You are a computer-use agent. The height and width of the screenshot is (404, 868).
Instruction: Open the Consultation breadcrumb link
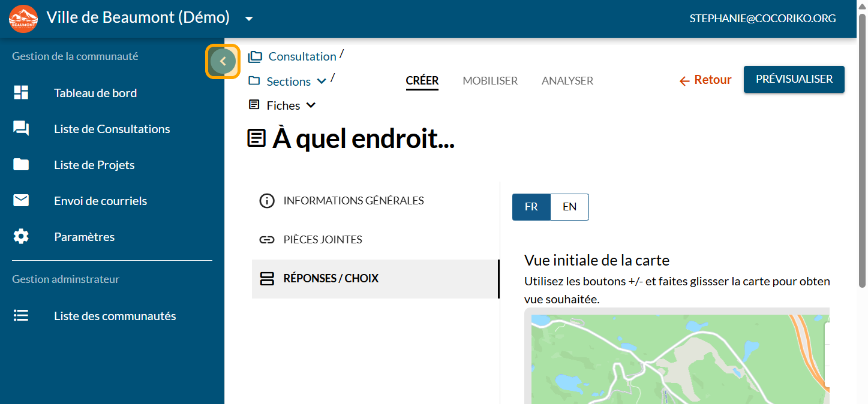tap(302, 56)
